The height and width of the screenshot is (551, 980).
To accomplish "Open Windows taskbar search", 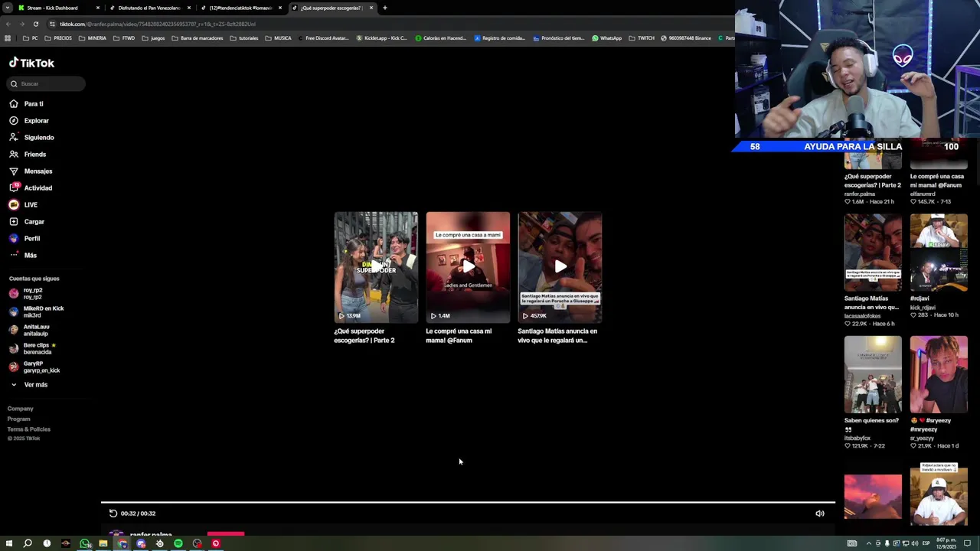I will (x=28, y=543).
